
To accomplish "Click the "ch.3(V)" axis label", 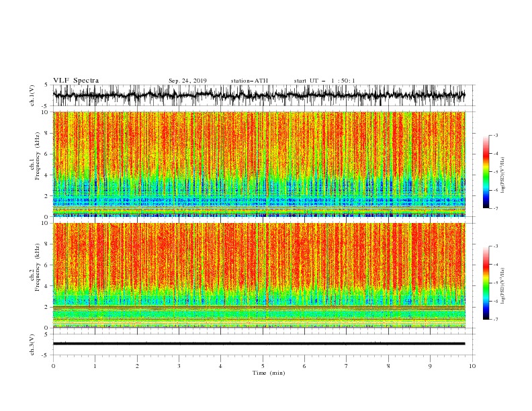I will [32, 345].
